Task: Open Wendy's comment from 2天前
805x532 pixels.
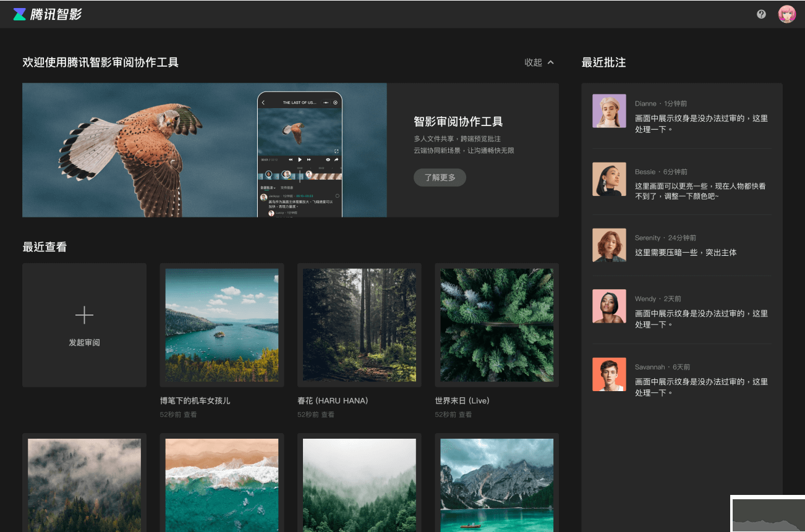Action: [701, 319]
